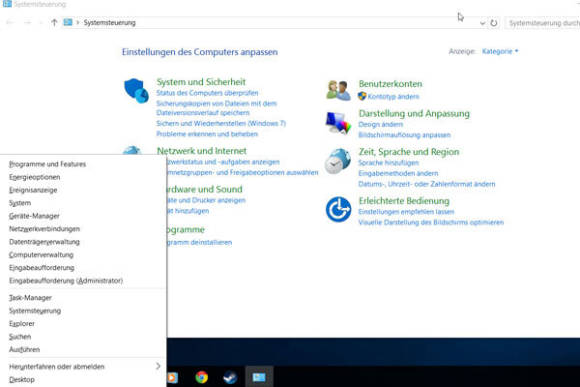Screen dimensions: 580x387
Task: Open Darstellung und Anpassung heading
Action: point(414,114)
